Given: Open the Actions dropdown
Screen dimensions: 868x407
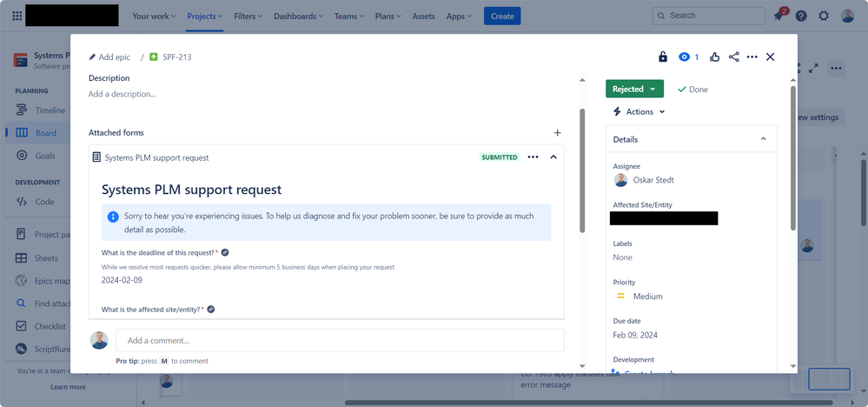Looking at the screenshot, I should point(639,112).
